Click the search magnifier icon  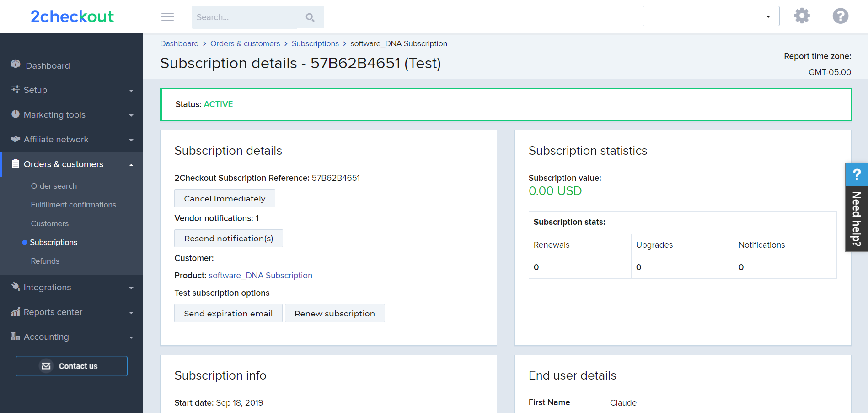tap(310, 17)
